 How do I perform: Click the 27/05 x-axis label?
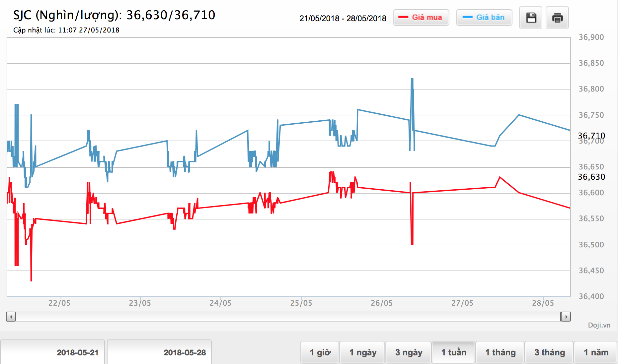pos(463,303)
